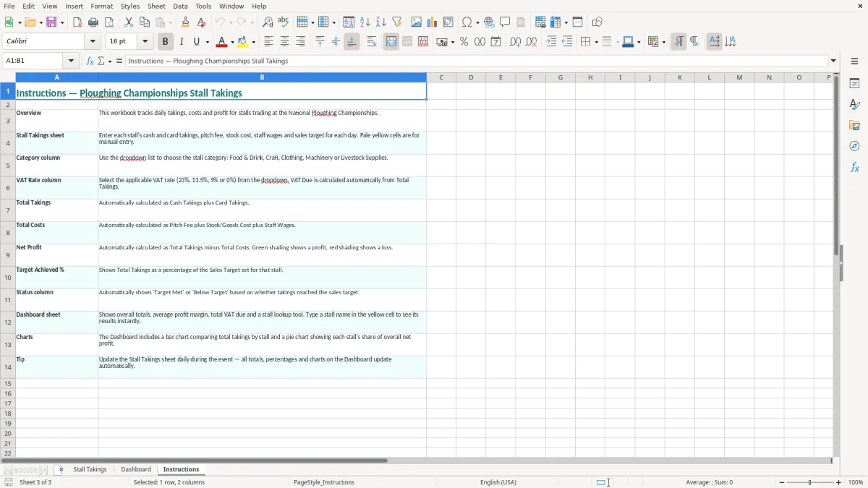This screenshot has width=868, height=488.
Task: Open the Font Color dropdown arrow
Action: tap(234, 42)
